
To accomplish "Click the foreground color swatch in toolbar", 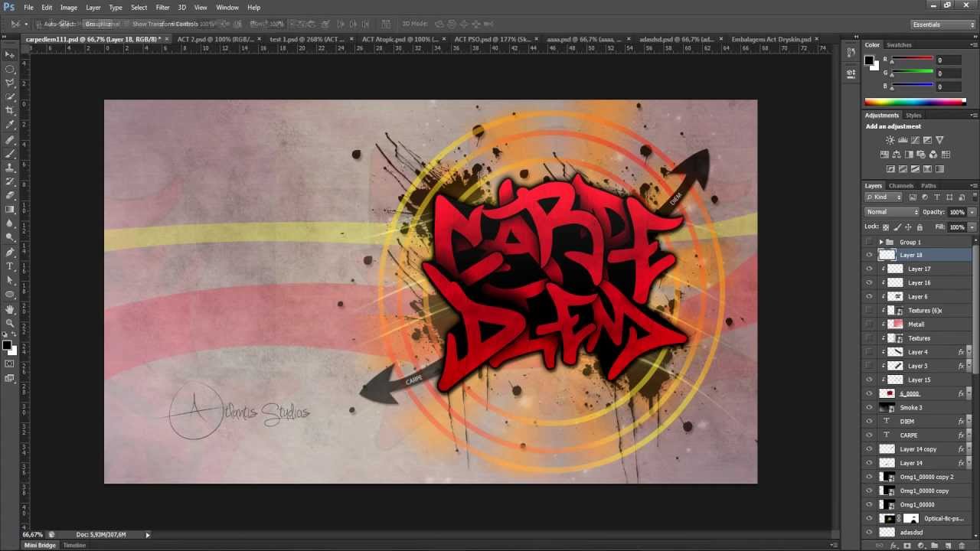I will [7, 346].
